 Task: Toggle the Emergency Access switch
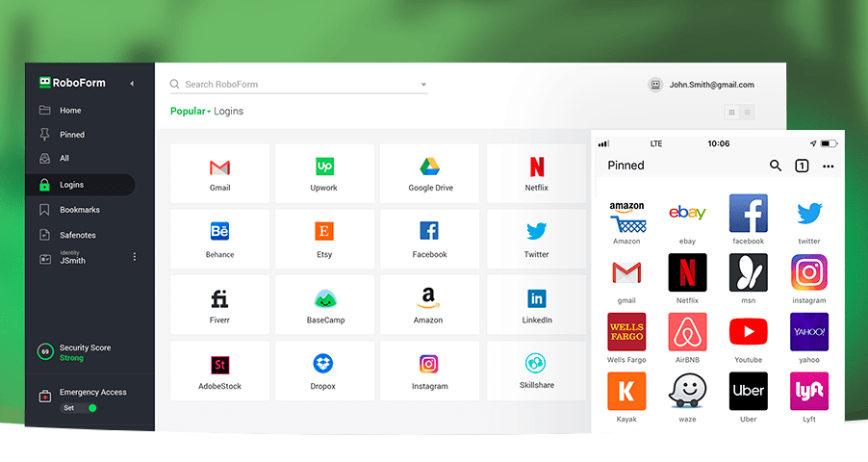click(x=92, y=408)
